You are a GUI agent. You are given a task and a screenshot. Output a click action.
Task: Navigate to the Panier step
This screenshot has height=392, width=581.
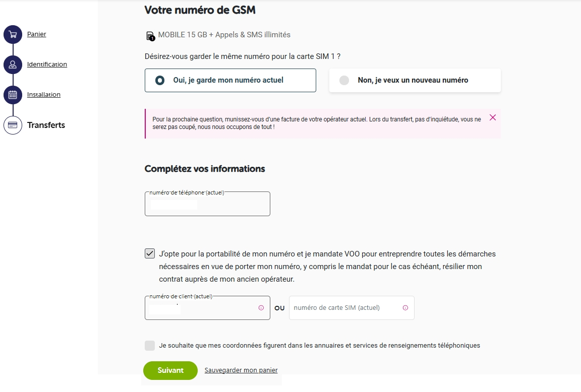pyautogui.click(x=36, y=34)
